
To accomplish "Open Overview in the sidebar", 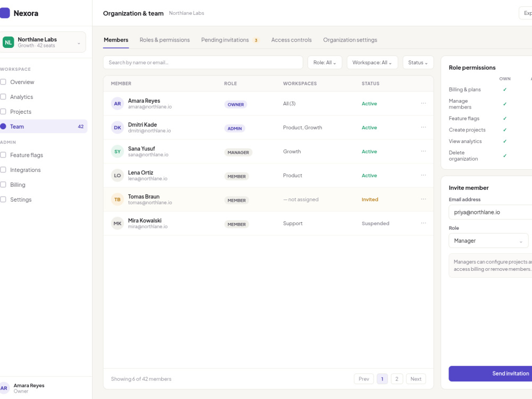I will [22, 82].
